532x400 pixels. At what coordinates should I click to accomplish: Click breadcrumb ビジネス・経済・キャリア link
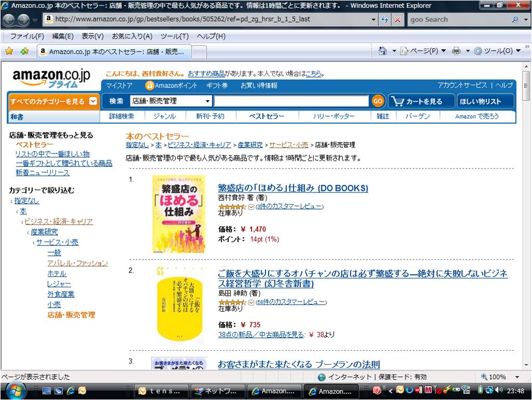point(199,145)
